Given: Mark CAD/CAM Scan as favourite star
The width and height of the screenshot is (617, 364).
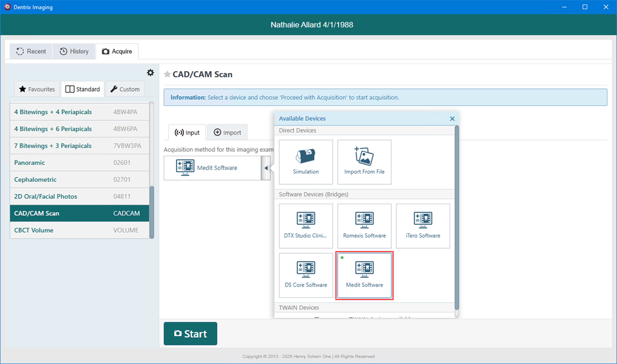Looking at the screenshot, I should [167, 74].
